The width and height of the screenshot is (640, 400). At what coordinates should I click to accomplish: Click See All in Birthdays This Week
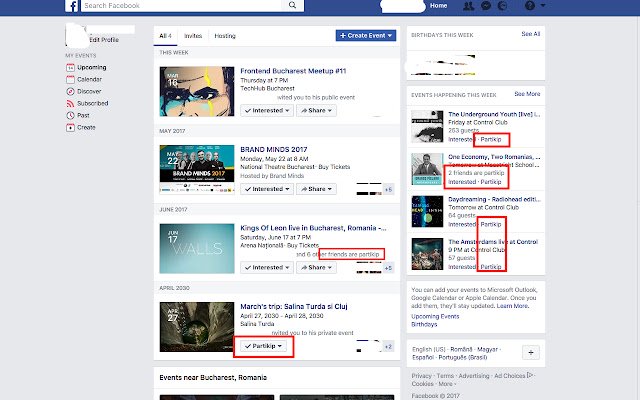531,34
